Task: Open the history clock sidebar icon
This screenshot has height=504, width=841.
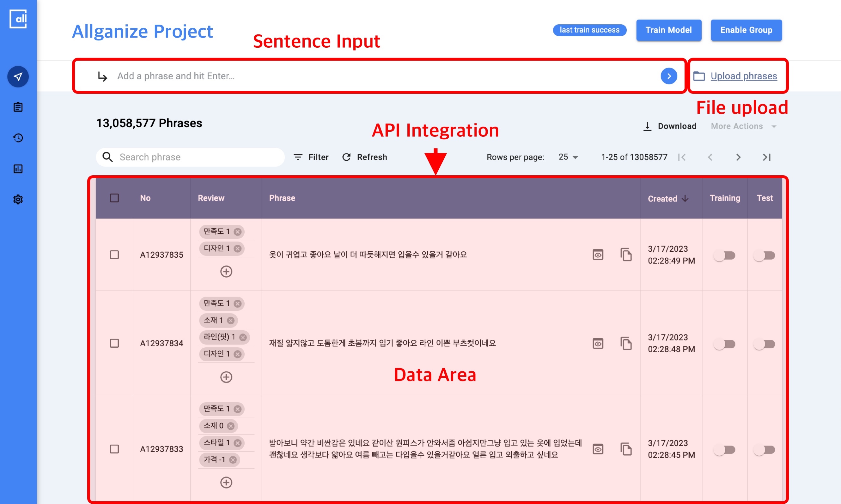Action: pyautogui.click(x=18, y=138)
